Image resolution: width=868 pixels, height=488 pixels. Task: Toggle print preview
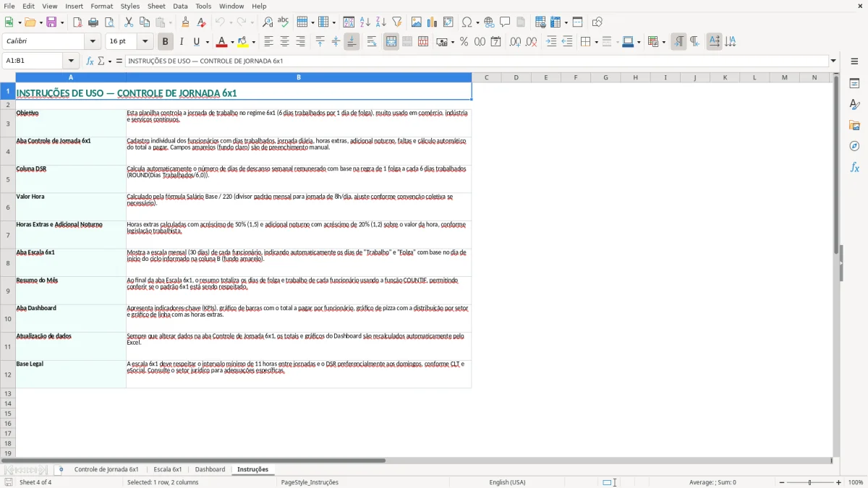click(109, 22)
